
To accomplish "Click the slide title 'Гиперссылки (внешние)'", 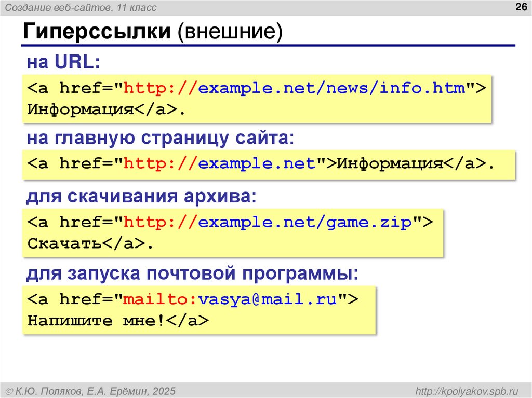I will point(153,32).
